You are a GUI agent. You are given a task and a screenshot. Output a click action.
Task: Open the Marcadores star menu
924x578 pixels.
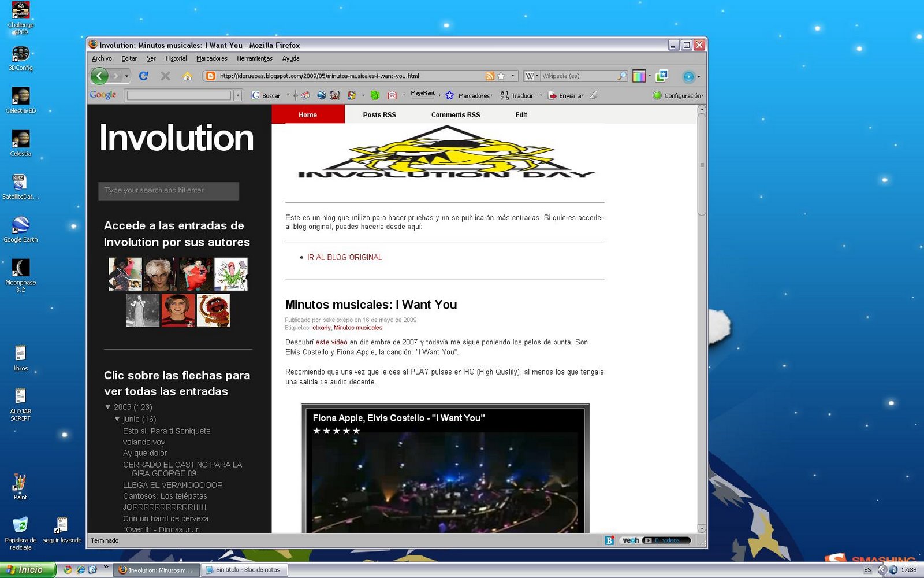(468, 95)
